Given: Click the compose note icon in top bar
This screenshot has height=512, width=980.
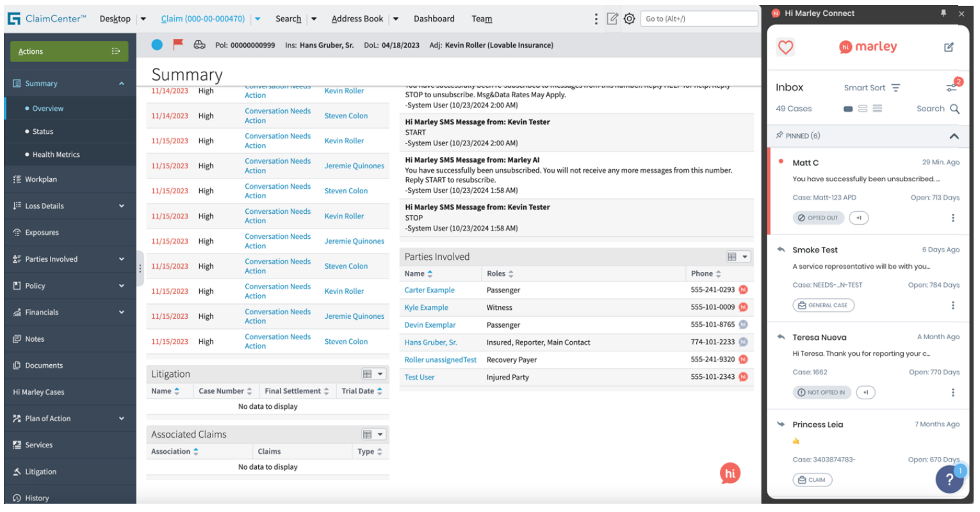Looking at the screenshot, I should point(612,19).
